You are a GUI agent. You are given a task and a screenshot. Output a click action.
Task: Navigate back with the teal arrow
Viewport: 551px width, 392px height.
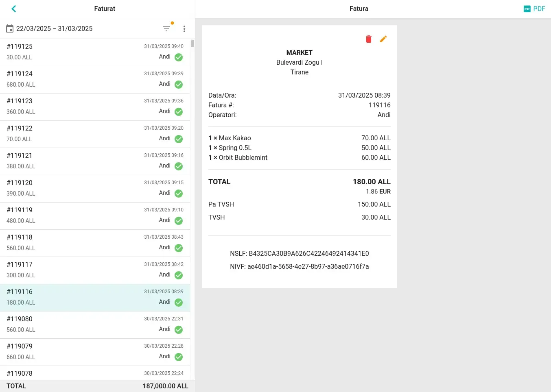14,9
